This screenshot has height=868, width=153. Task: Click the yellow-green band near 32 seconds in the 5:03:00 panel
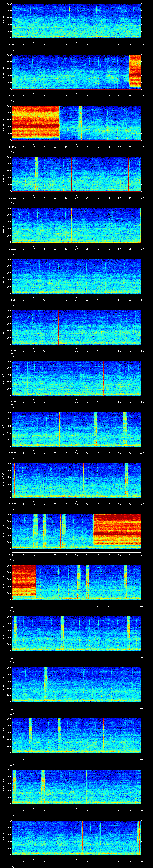click(80, 122)
